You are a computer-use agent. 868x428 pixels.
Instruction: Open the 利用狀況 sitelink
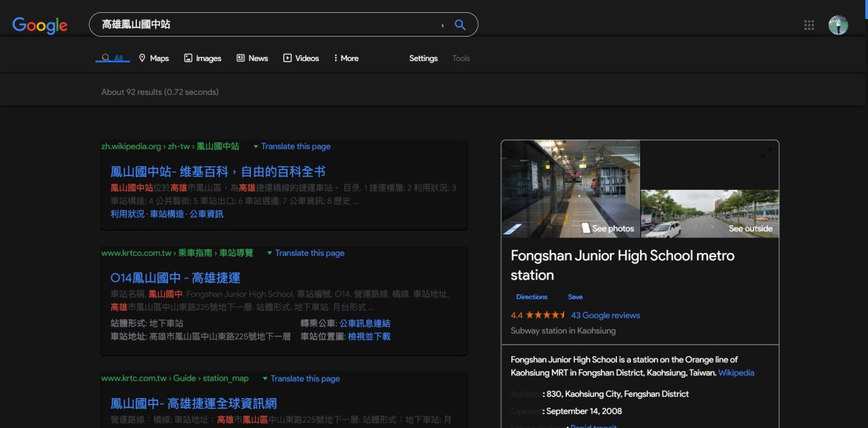[x=127, y=214]
